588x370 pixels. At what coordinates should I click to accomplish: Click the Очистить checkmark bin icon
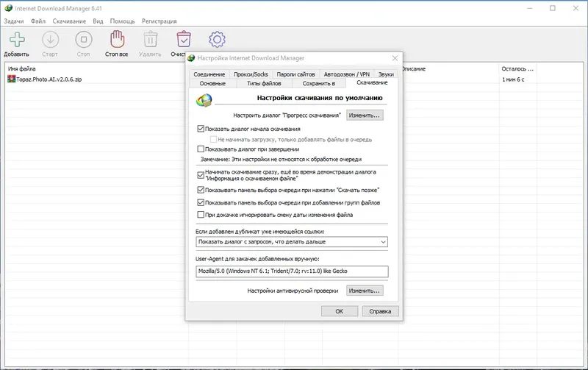pos(183,39)
